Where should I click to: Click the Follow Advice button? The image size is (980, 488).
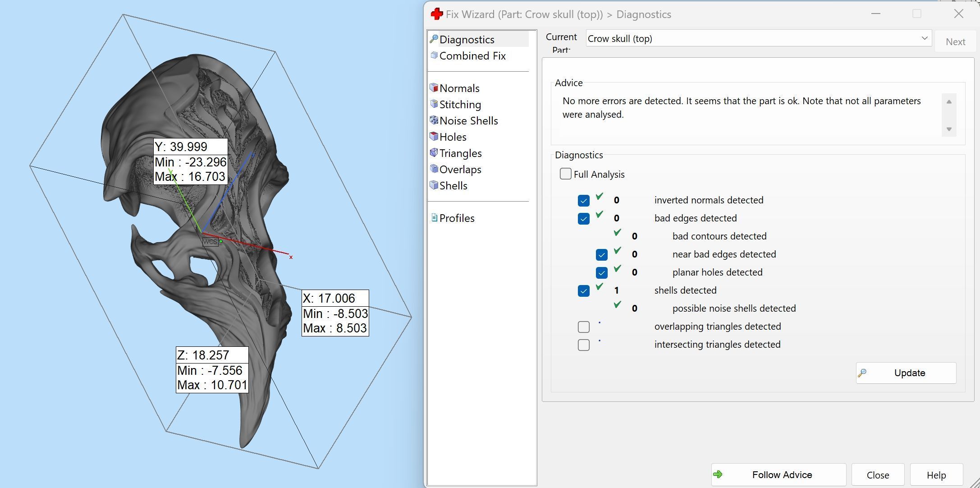(778, 474)
